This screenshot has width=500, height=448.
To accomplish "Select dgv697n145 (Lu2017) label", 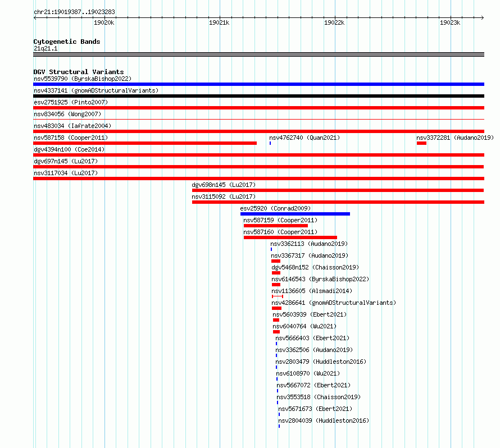I will 66,161.
